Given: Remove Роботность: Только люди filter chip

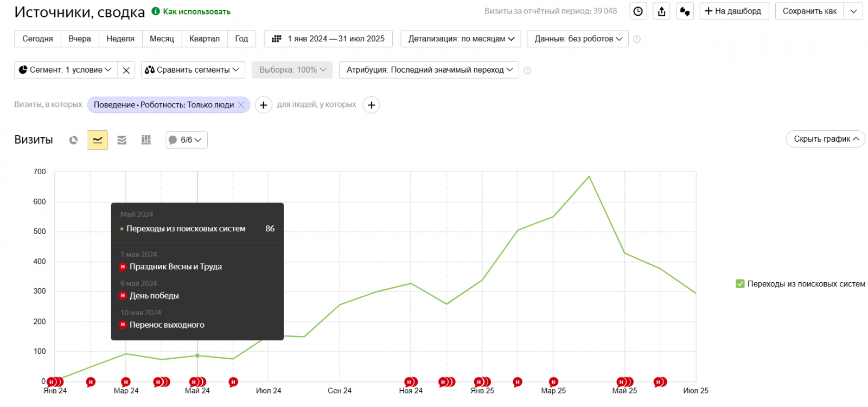Looking at the screenshot, I should [x=241, y=105].
